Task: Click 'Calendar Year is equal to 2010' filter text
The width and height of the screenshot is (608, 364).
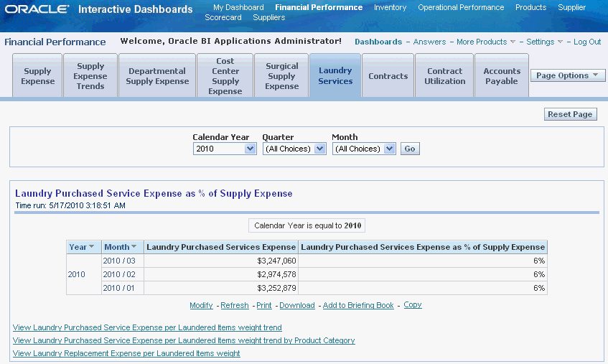Action: tap(307, 225)
